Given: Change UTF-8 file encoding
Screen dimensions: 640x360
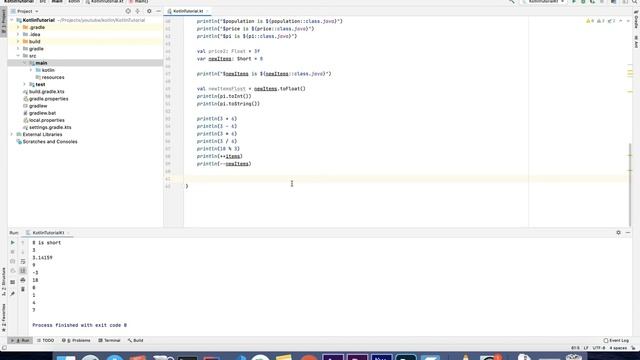Looking at the screenshot, I should [x=599, y=348].
